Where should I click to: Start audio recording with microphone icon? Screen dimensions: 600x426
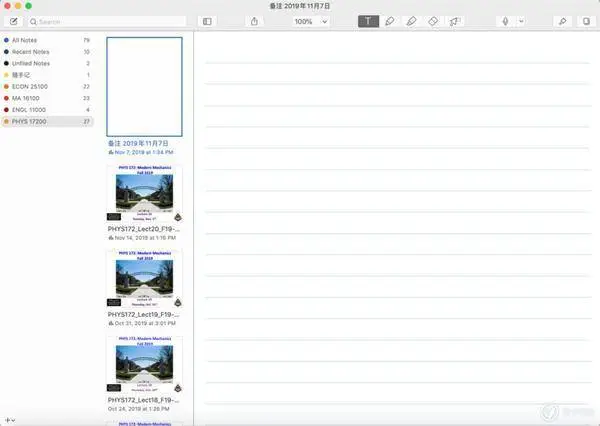click(x=505, y=21)
